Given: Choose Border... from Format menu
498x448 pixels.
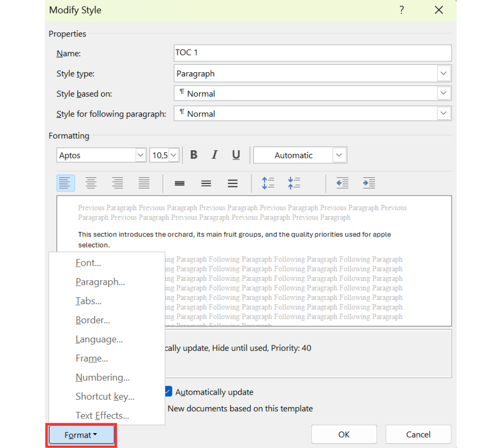Looking at the screenshot, I should tap(93, 320).
